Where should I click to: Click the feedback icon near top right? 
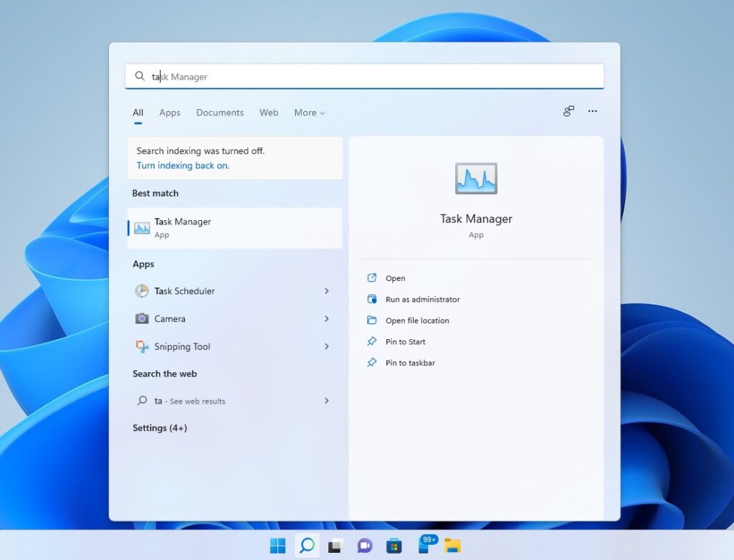pyautogui.click(x=568, y=111)
